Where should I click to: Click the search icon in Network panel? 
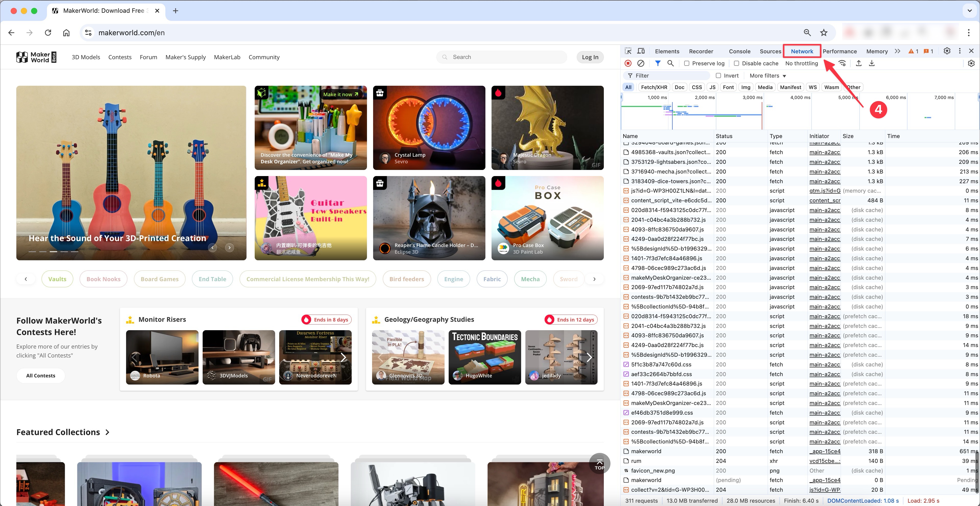point(670,63)
